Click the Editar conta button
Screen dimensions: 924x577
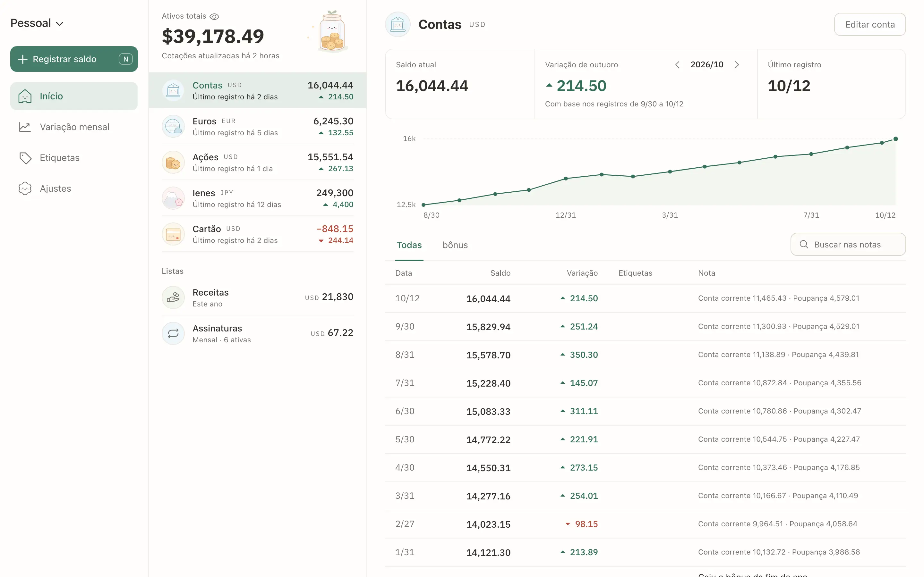point(870,24)
